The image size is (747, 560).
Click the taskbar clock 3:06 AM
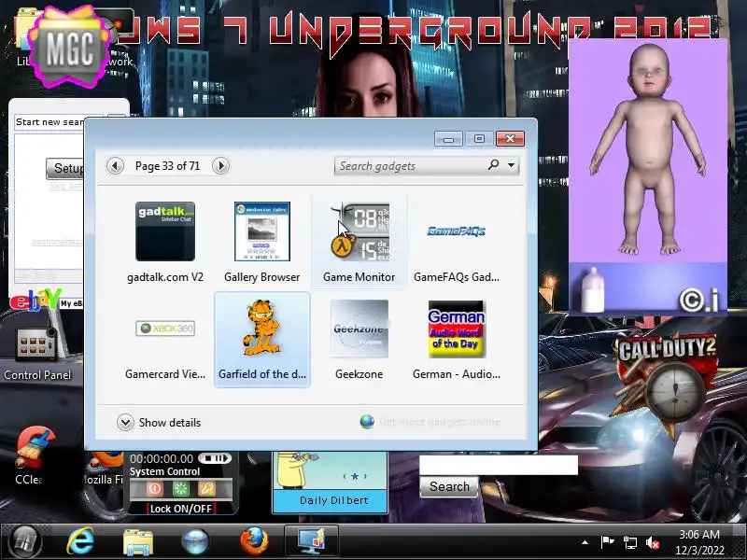click(x=699, y=534)
